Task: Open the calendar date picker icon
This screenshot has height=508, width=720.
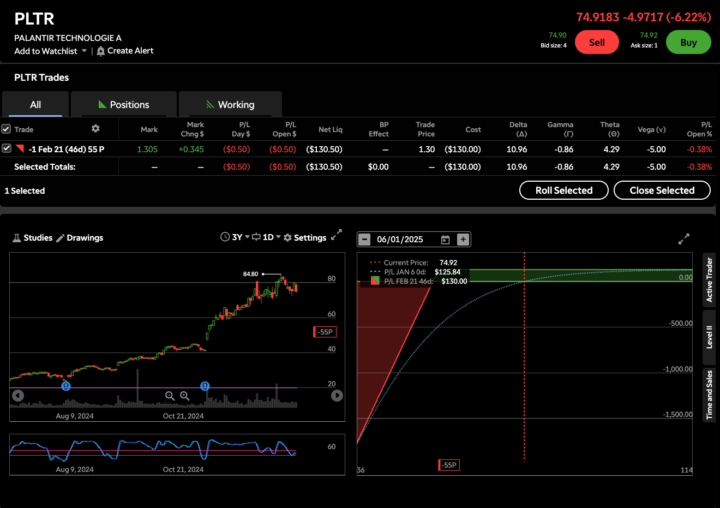Action: click(x=445, y=239)
